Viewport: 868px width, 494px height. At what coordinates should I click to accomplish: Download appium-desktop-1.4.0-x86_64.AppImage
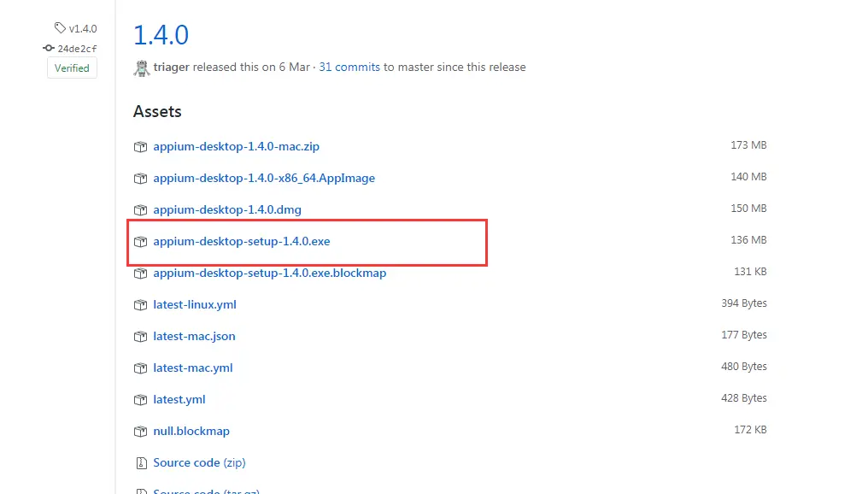pos(264,178)
